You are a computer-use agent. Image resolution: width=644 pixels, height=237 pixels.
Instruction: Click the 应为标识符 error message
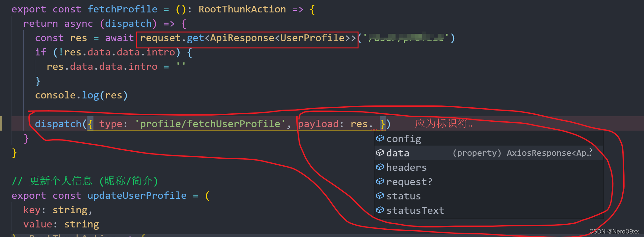[444, 123]
